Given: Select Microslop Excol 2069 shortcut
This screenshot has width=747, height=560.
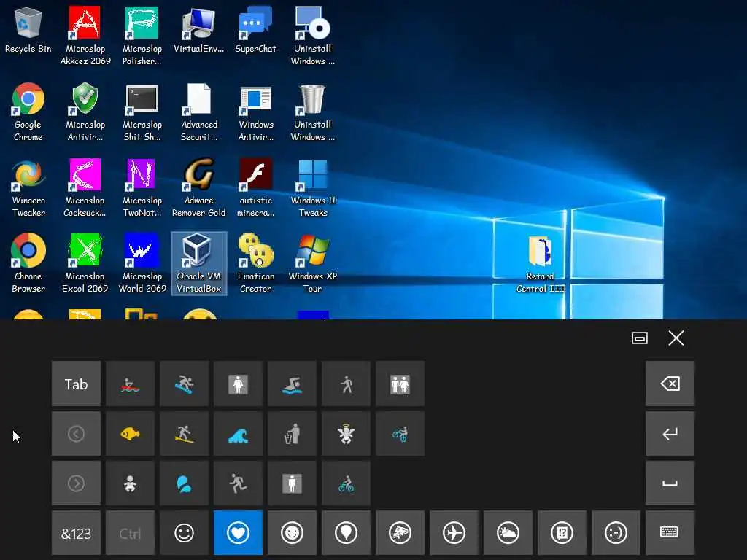Looking at the screenshot, I should (x=85, y=263).
